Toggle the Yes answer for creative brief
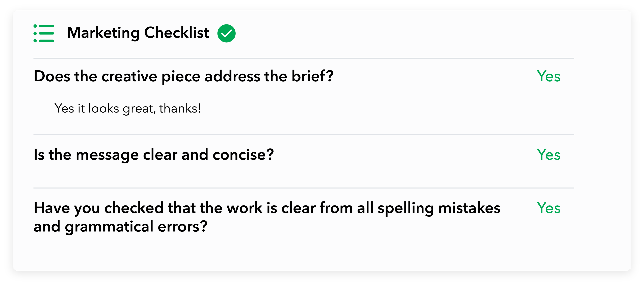 tap(549, 76)
